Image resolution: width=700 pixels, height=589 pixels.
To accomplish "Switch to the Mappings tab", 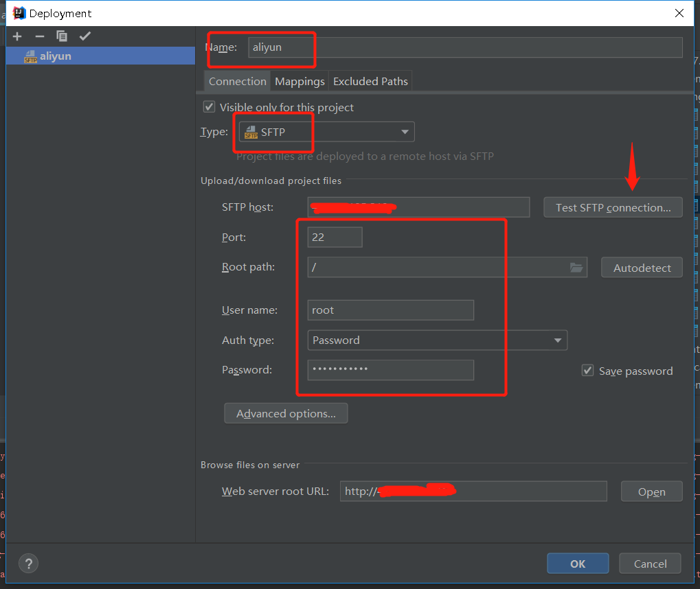I will (x=299, y=81).
